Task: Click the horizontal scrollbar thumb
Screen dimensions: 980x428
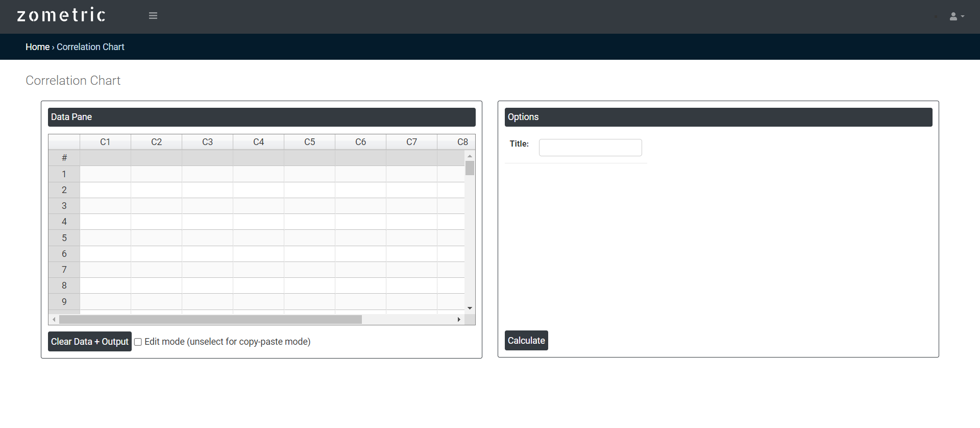Action: 210,320
